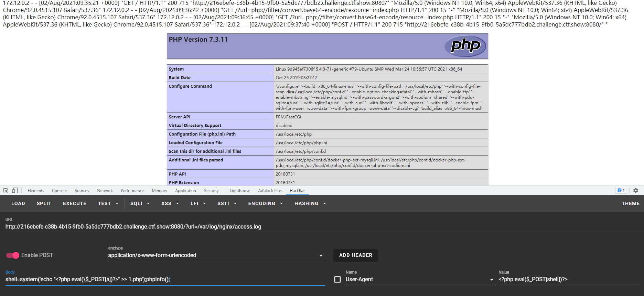Viewport: 644px width, 296px height.
Task: Click the PHP logo image
Action: pos(465,46)
